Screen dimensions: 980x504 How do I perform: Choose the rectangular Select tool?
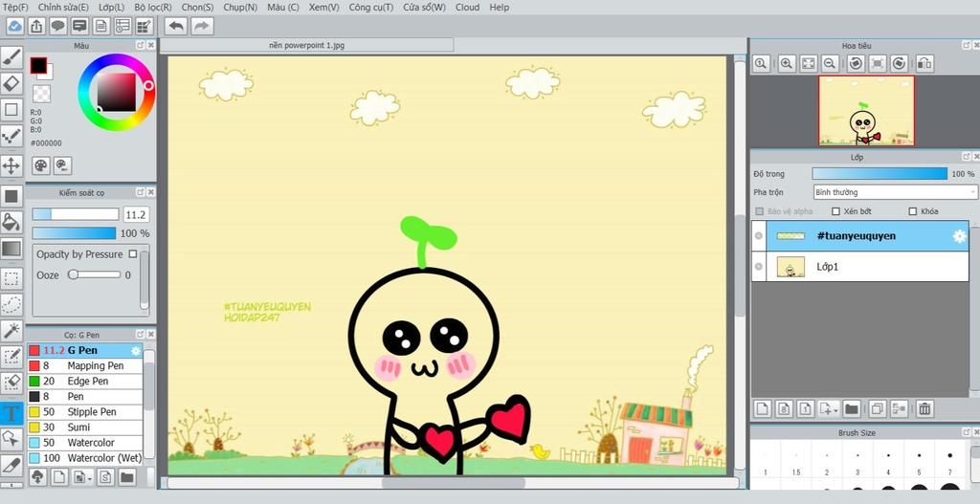point(11,278)
